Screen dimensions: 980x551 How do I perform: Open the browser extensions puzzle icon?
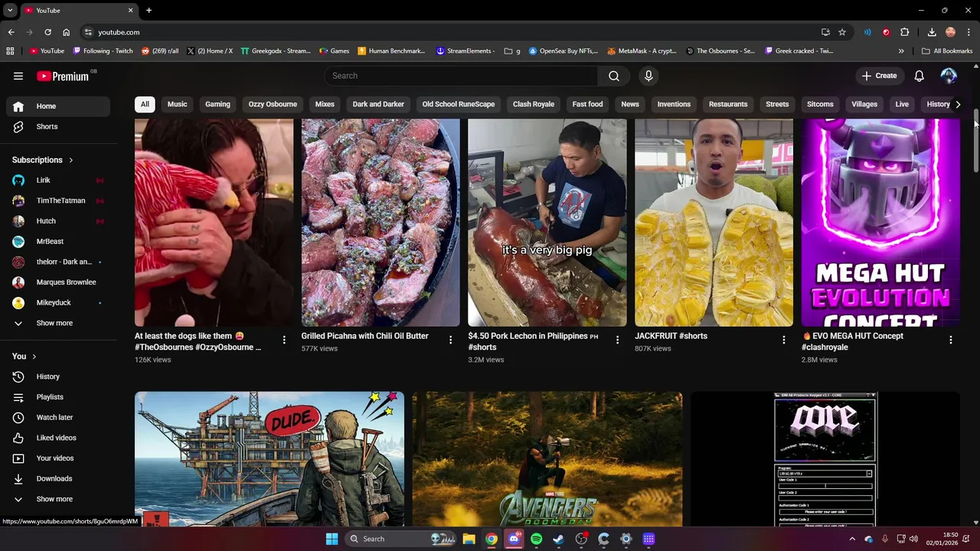[904, 32]
